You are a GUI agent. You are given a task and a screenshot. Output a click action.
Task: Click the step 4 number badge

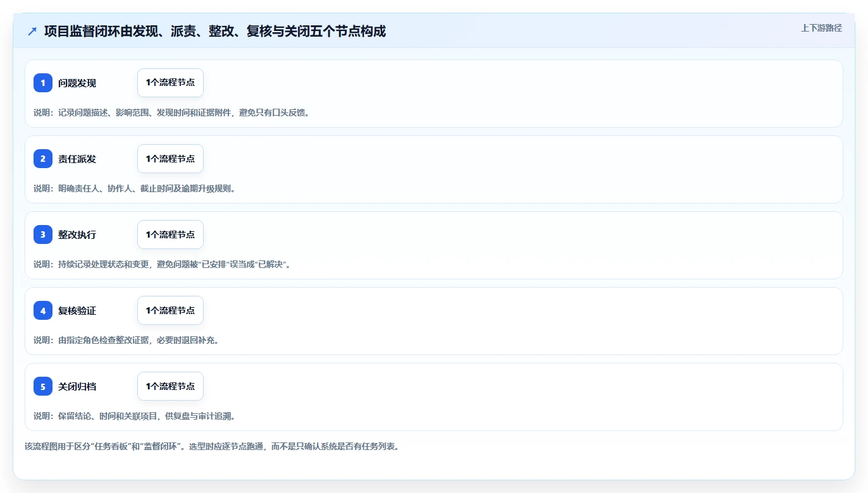[x=43, y=310]
